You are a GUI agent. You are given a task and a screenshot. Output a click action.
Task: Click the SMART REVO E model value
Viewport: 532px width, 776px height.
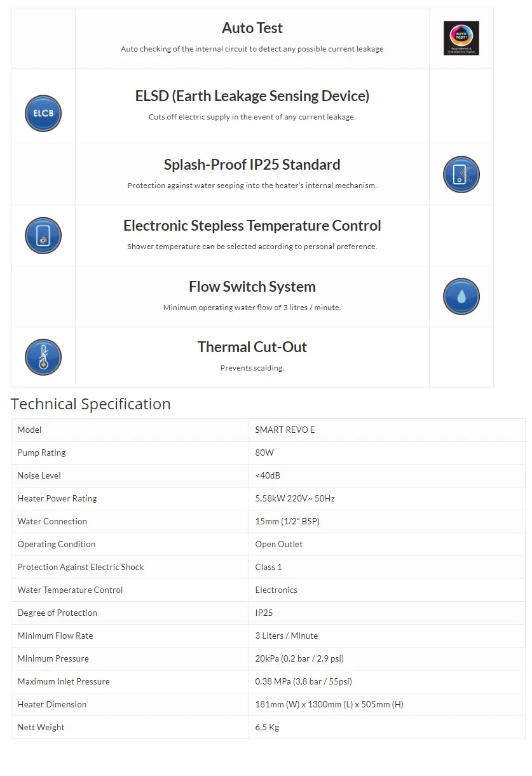pyautogui.click(x=285, y=430)
